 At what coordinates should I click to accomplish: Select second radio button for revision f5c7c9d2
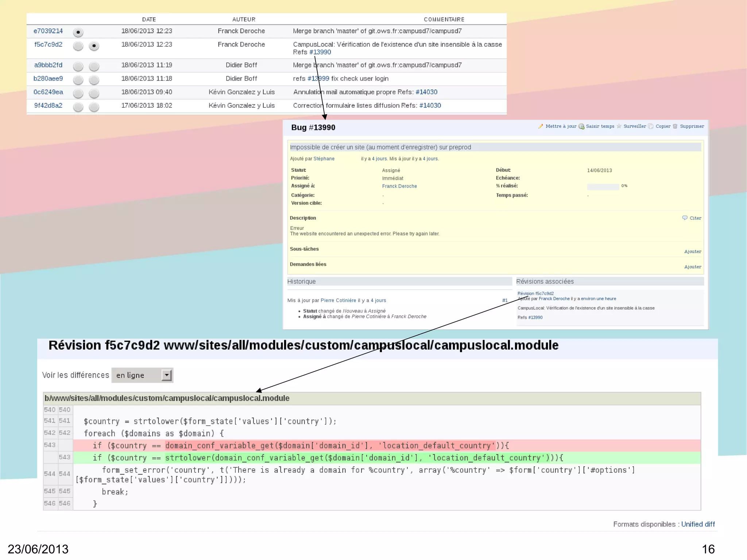coord(94,46)
